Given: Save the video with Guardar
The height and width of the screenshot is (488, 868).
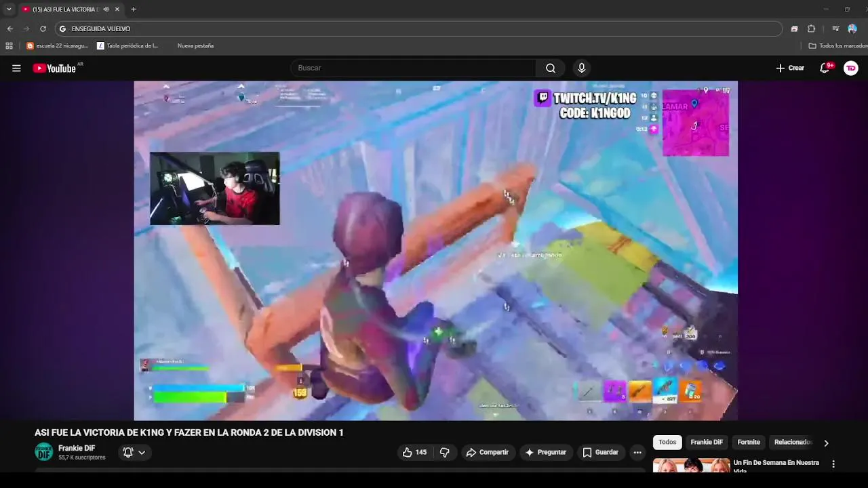Looking at the screenshot, I should [600, 452].
